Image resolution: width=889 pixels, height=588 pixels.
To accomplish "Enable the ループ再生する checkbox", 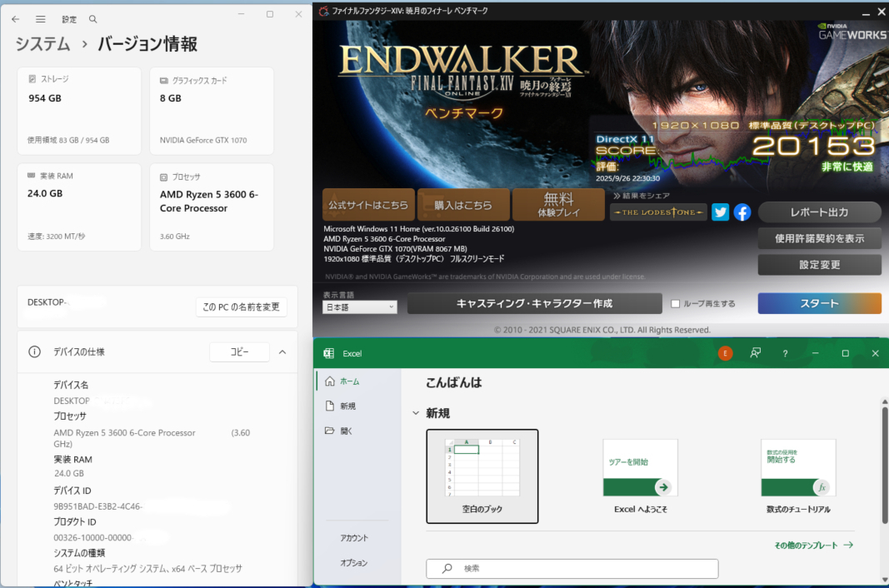I will pos(676,304).
